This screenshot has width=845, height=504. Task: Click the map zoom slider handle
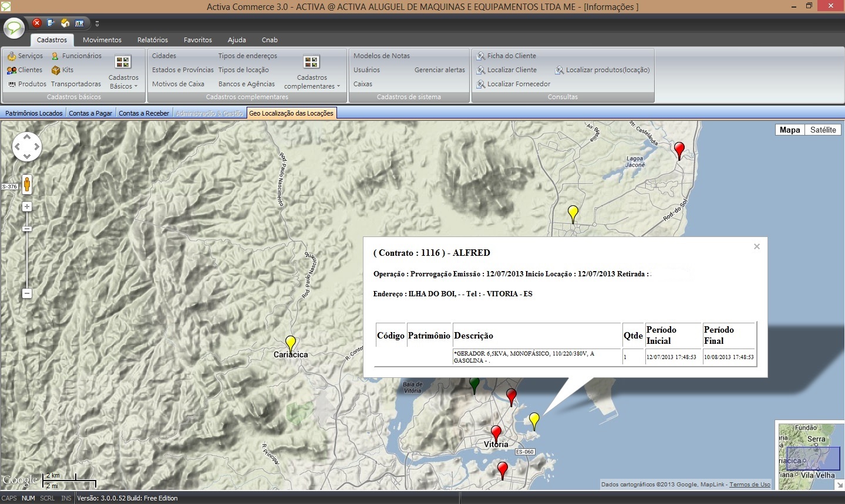[x=27, y=229]
